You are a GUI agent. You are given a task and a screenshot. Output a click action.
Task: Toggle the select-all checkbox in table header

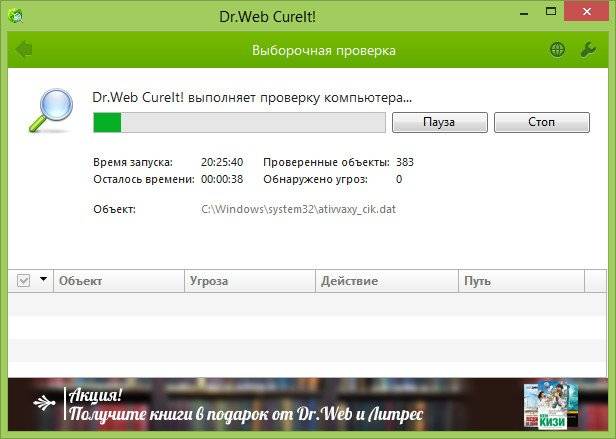coord(24,281)
